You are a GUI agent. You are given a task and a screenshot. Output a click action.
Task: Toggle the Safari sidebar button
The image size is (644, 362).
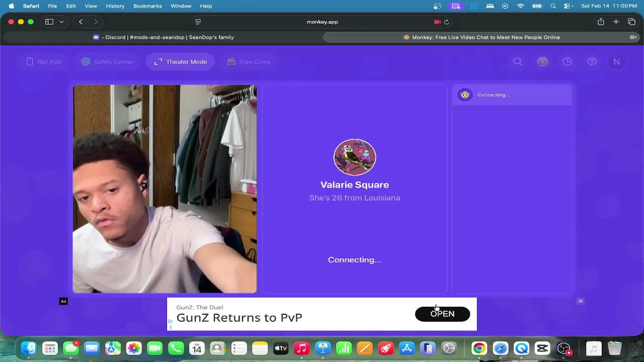point(49,22)
